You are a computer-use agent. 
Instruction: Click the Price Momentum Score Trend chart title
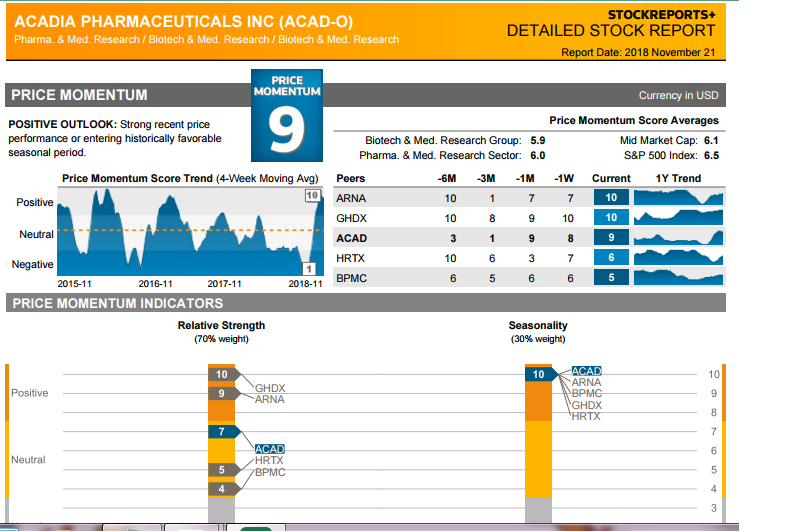coord(190,178)
